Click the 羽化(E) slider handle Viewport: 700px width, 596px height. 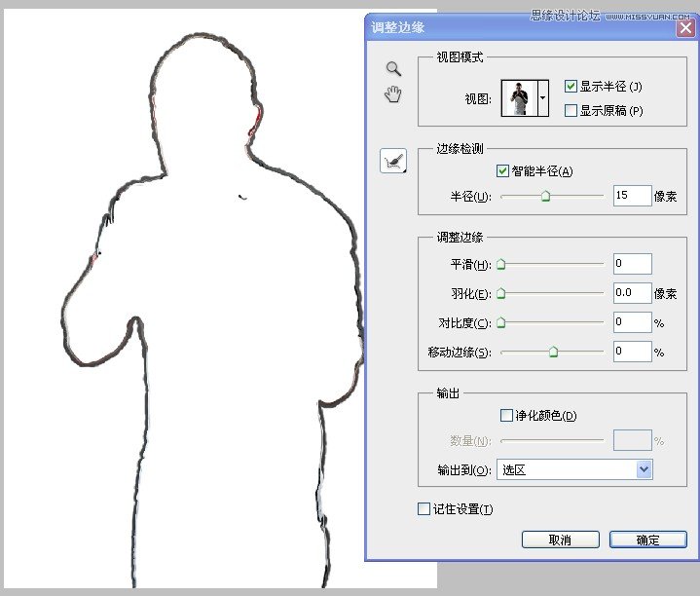[500, 293]
